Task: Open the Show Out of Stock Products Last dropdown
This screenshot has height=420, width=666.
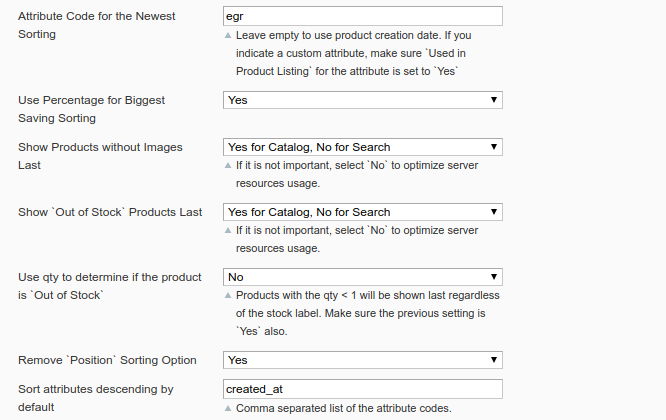Action: 362,212
